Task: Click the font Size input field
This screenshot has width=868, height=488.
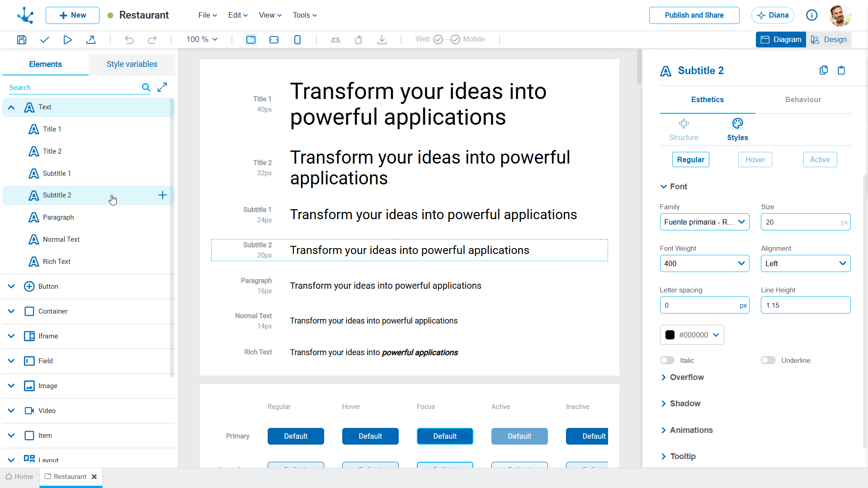Action: click(x=806, y=222)
